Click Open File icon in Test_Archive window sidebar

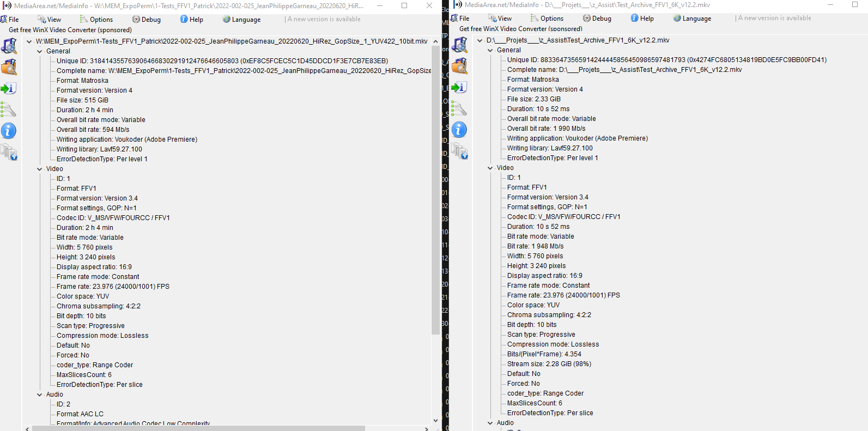[x=460, y=45]
